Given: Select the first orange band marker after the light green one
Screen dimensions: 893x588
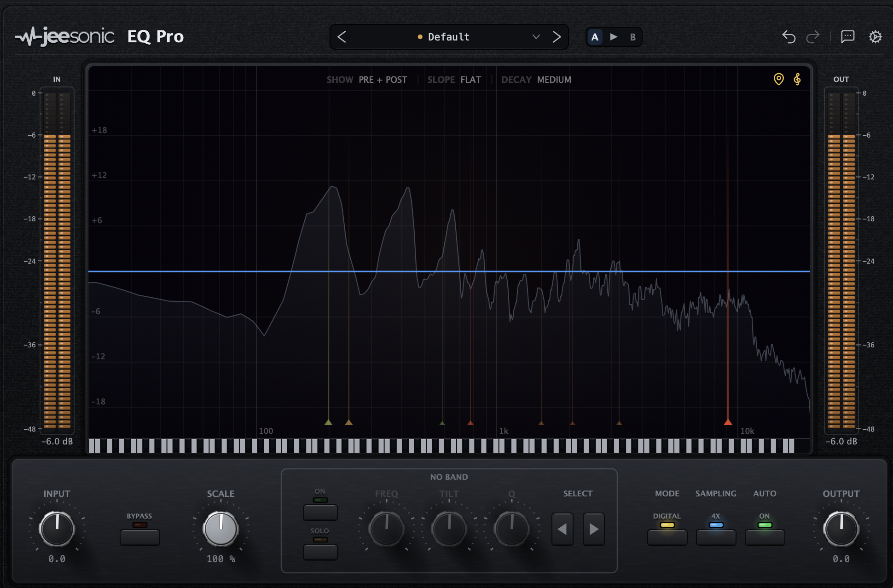Looking at the screenshot, I should [x=349, y=422].
